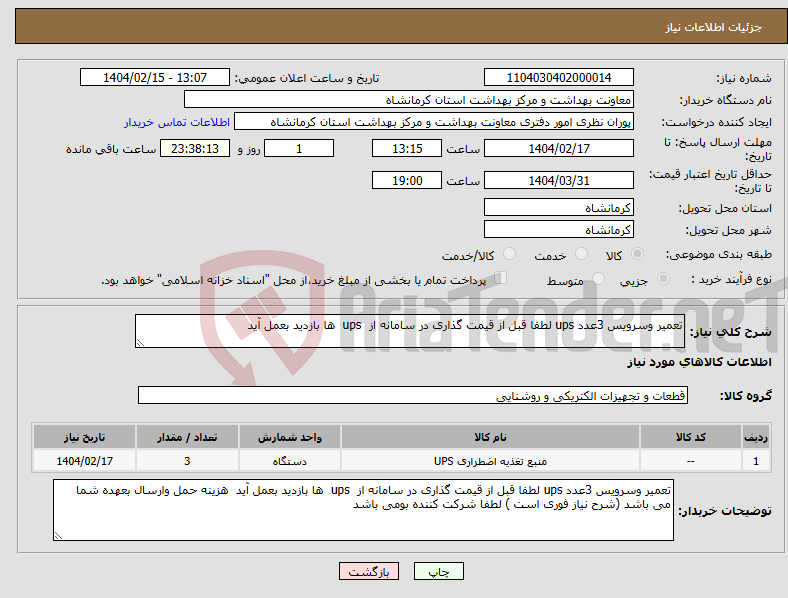Click the buyer organization name field
This screenshot has width=788, height=598.
click(x=409, y=99)
